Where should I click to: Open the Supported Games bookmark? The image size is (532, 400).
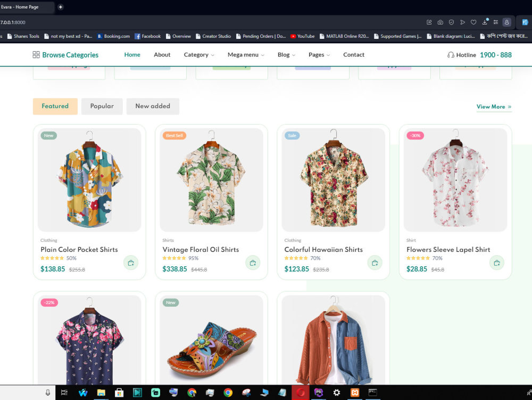coord(397,36)
